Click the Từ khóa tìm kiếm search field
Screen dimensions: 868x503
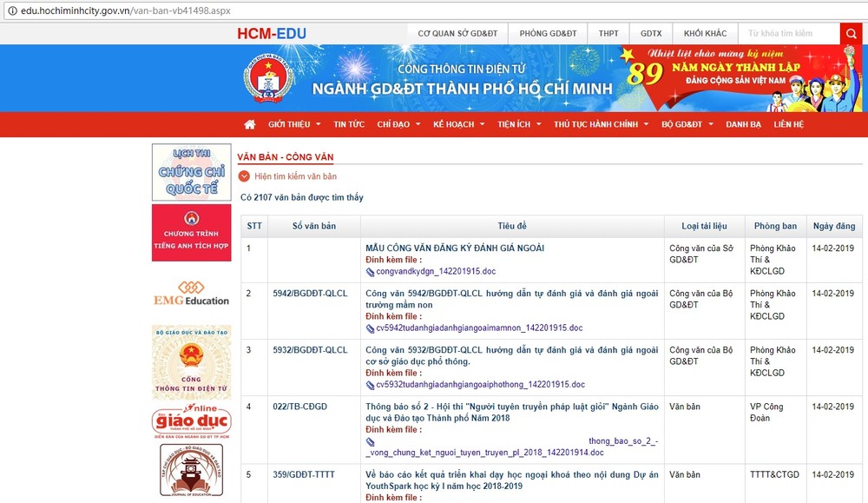pos(788,34)
